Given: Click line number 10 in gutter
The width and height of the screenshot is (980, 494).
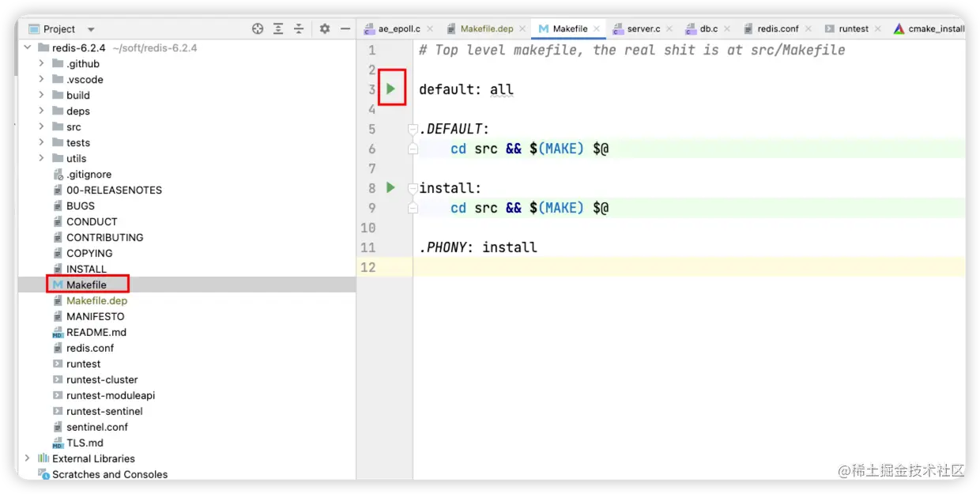Looking at the screenshot, I should click(368, 228).
